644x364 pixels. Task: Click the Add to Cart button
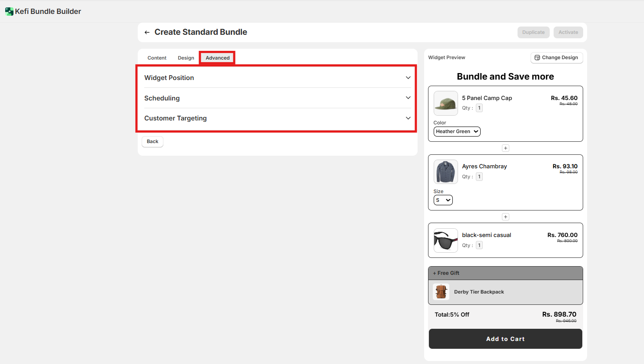[505, 339]
